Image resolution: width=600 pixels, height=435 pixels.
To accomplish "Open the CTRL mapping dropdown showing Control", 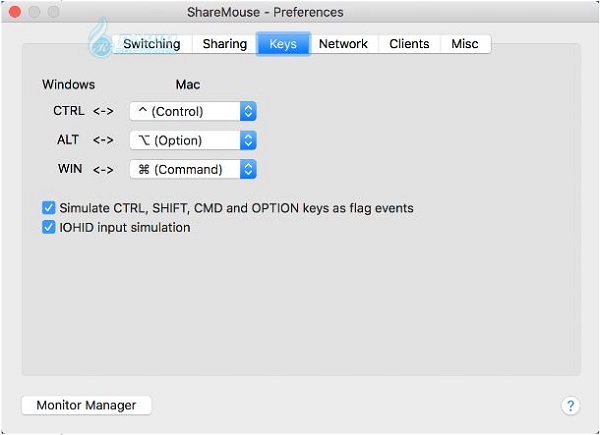I will [193, 111].
